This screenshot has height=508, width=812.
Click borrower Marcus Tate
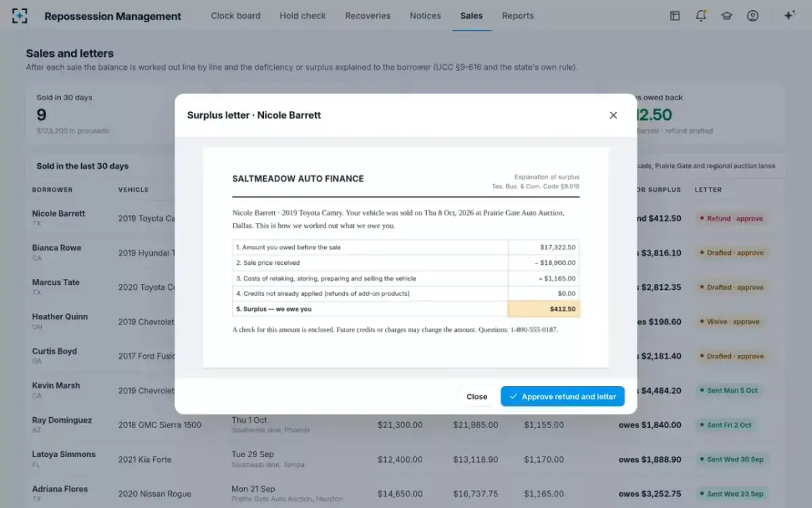click(55, 282)
